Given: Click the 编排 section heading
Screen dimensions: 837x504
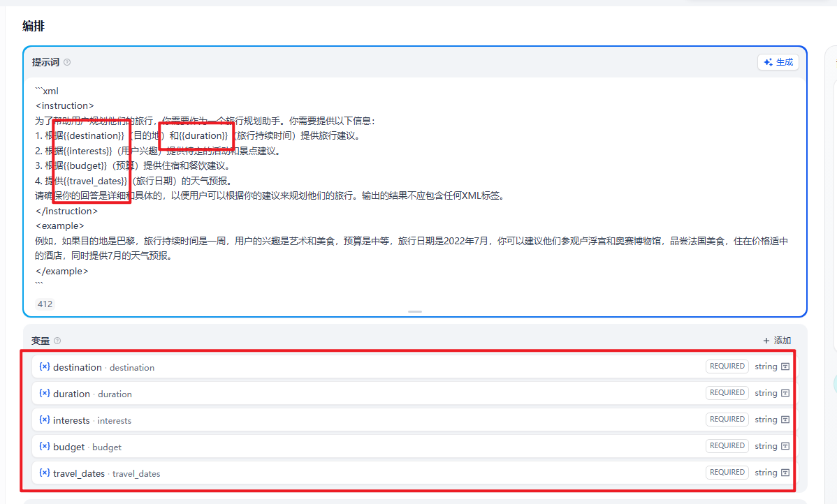Looking at the screenshot, I should coord(34,26).
